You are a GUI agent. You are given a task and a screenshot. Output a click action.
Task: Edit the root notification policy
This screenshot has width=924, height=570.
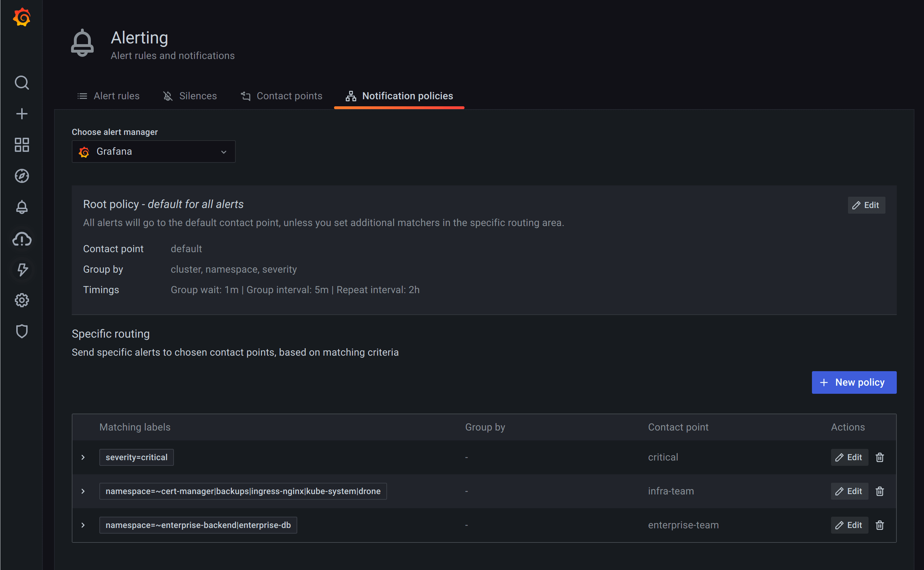(866, 205)
